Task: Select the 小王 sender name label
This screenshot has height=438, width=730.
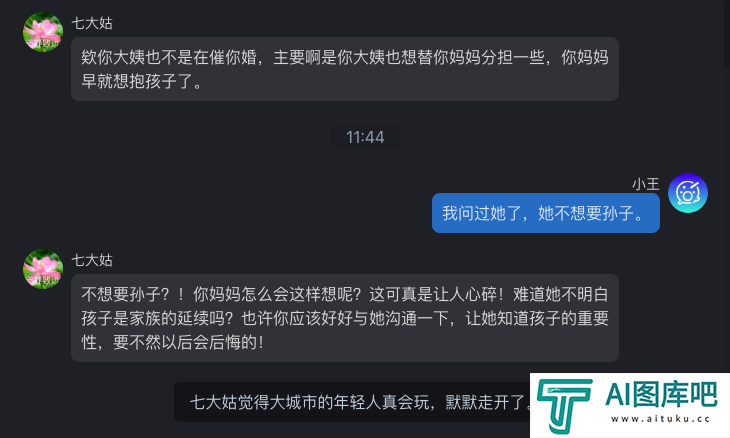Action: point(646,184)
